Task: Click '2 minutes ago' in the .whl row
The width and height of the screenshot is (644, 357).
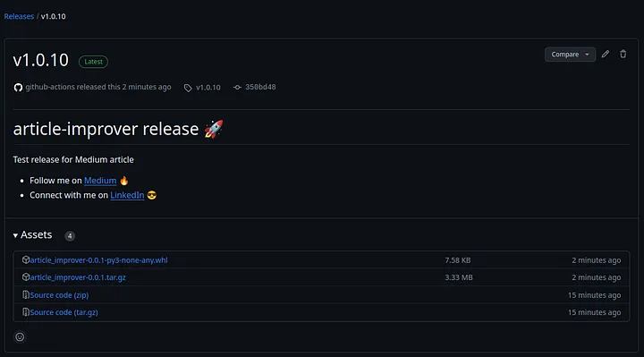Action: [x=597, y=260]
